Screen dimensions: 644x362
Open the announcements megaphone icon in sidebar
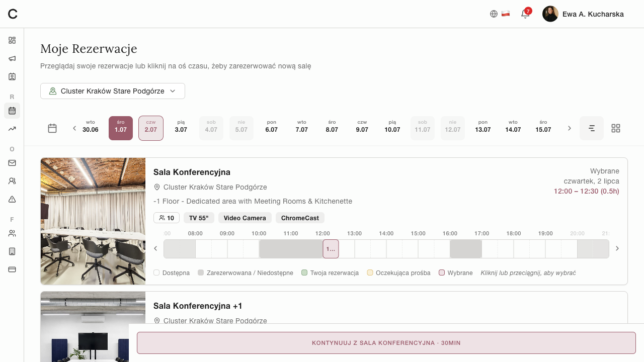pyautogui.click(x=12, y=58)
